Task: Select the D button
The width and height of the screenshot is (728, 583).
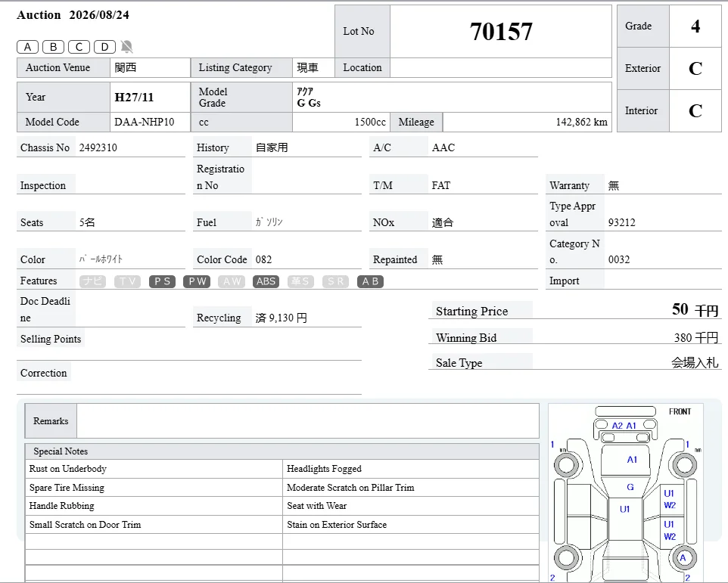Action: [104, 47]
